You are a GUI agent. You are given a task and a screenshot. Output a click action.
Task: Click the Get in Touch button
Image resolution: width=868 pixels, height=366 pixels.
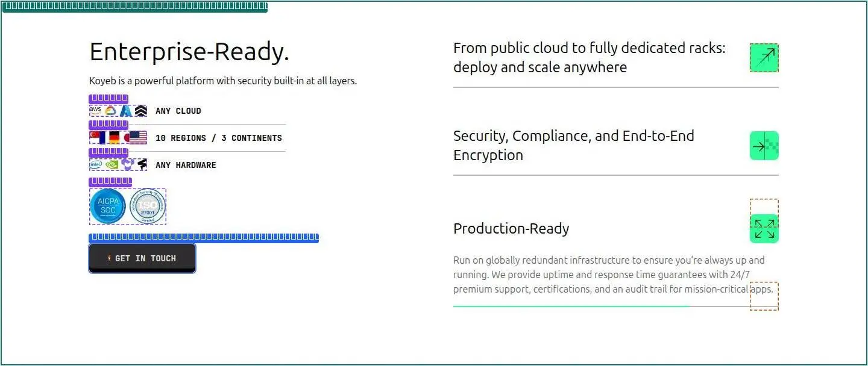tap(142, 258)
